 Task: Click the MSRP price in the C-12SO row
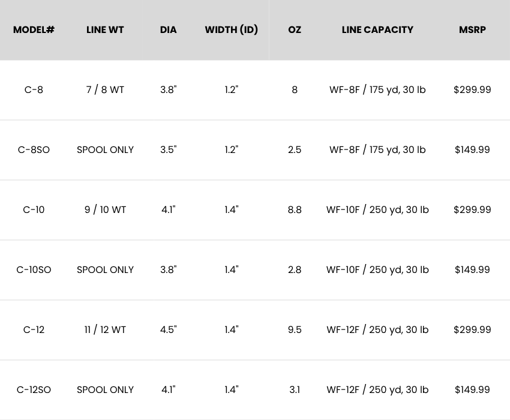tap(472, 389)
